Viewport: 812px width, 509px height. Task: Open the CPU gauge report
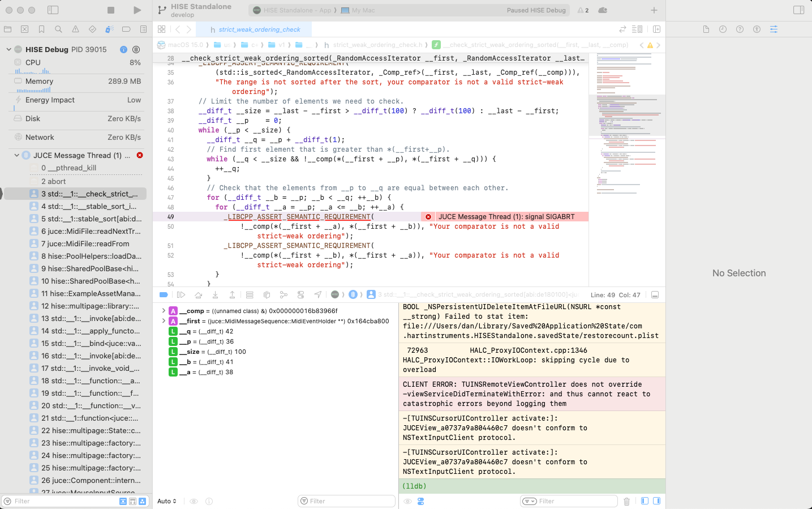coord(76,65)
